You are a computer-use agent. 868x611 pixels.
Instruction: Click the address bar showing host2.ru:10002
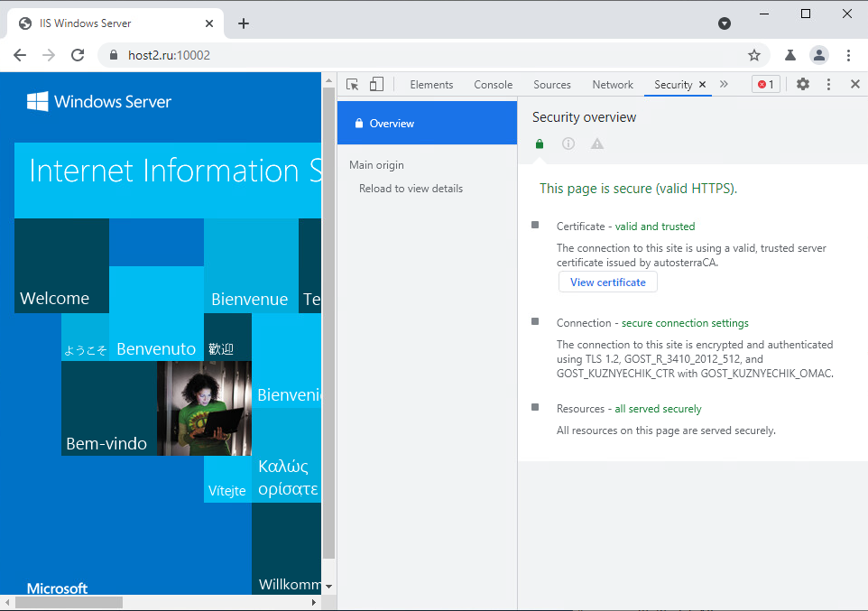coord(432,55)
